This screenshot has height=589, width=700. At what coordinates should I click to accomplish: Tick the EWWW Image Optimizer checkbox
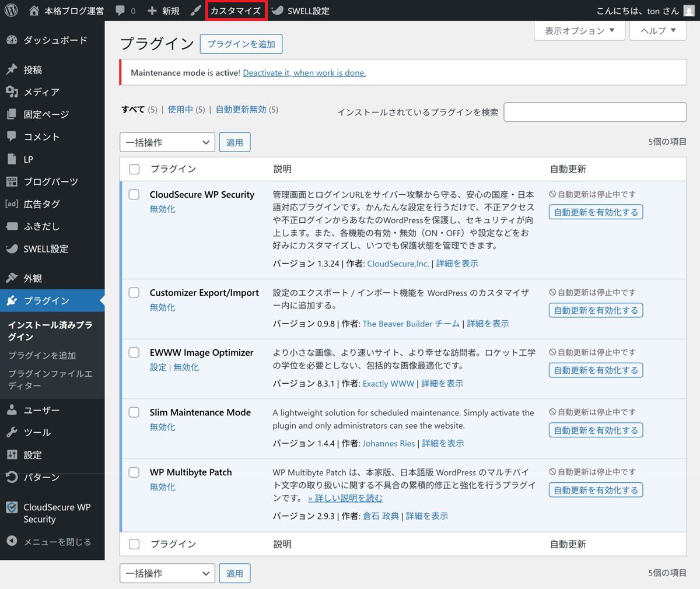[134, 352]
